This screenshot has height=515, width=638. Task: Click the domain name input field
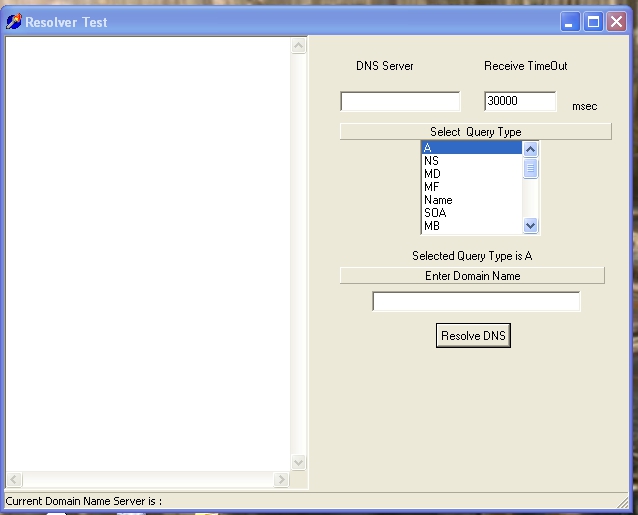tap(476, 301)
